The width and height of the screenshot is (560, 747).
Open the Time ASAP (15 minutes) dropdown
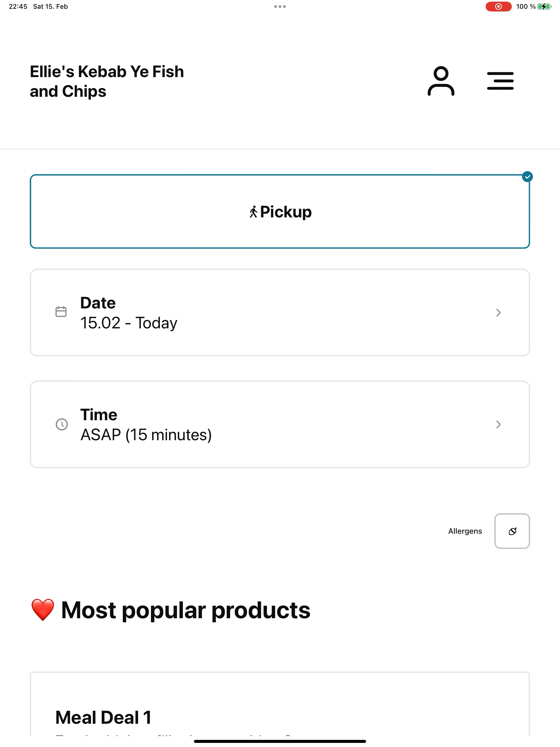(280, 424)
